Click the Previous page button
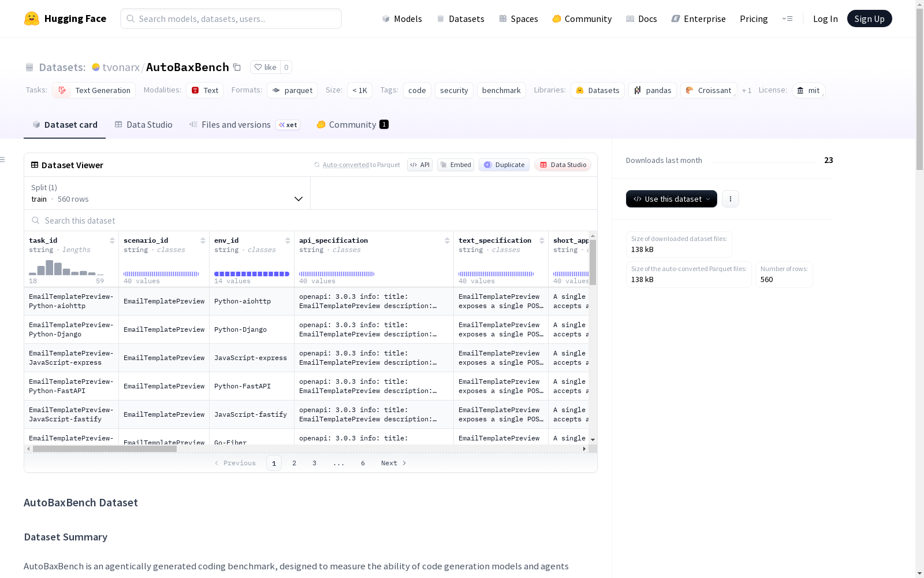Image resolution: width=924 pixels, height=578 pixels. coord(235,463)
